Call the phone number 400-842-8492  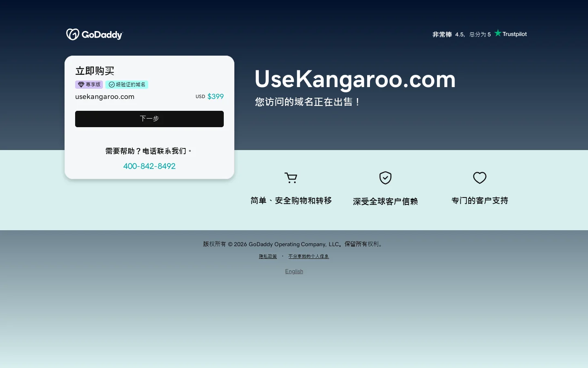[149, 166]
